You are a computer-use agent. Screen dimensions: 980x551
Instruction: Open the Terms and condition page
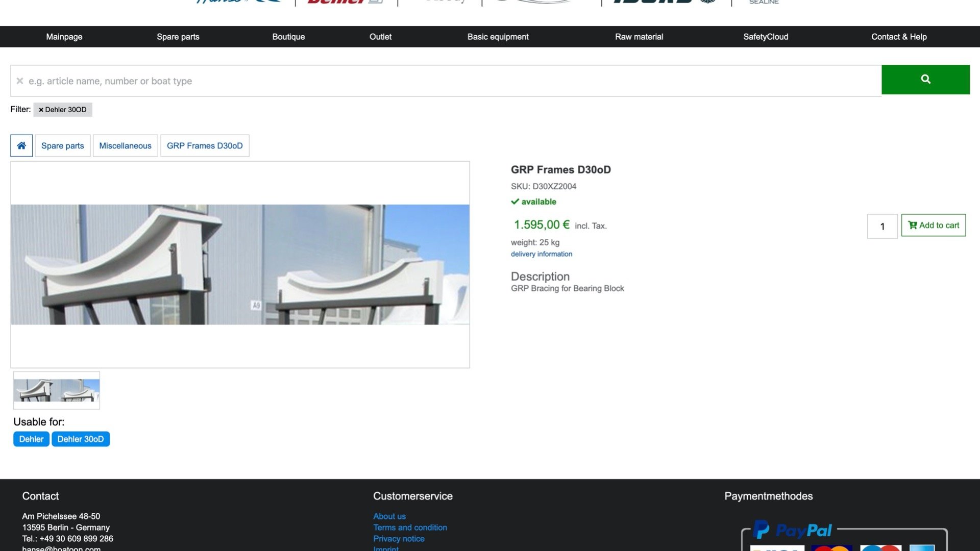click(410, 527)
